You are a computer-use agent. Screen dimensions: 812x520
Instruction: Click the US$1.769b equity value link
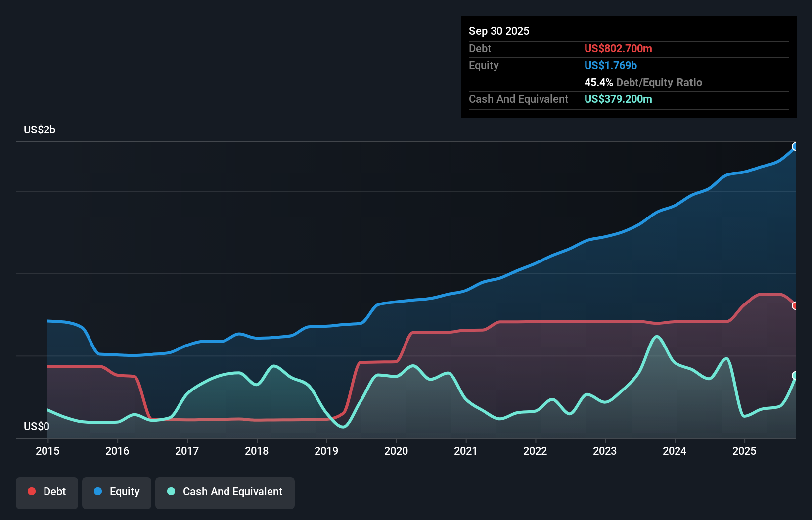(x=610, y=65)
